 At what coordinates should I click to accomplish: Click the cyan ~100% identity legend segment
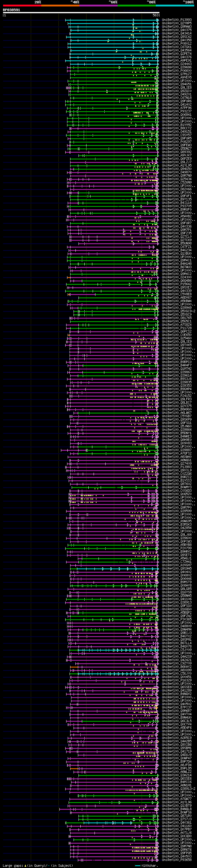pos(175,6)
